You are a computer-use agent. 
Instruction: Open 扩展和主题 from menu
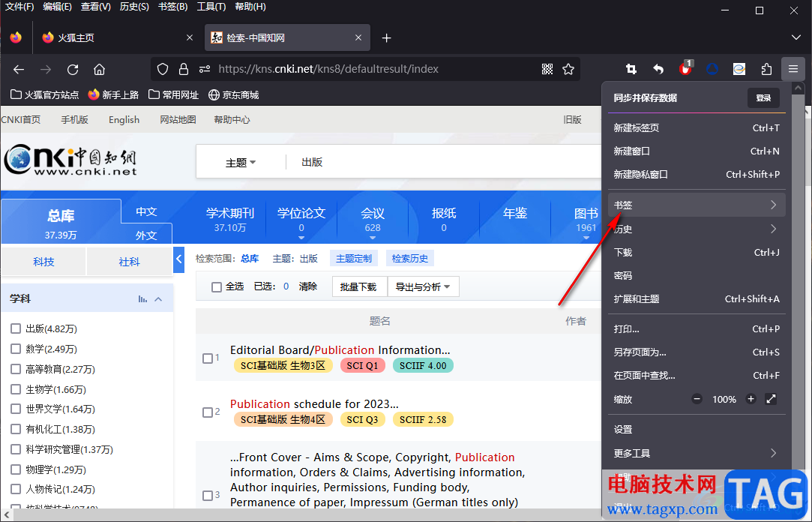tap(697, 298)
